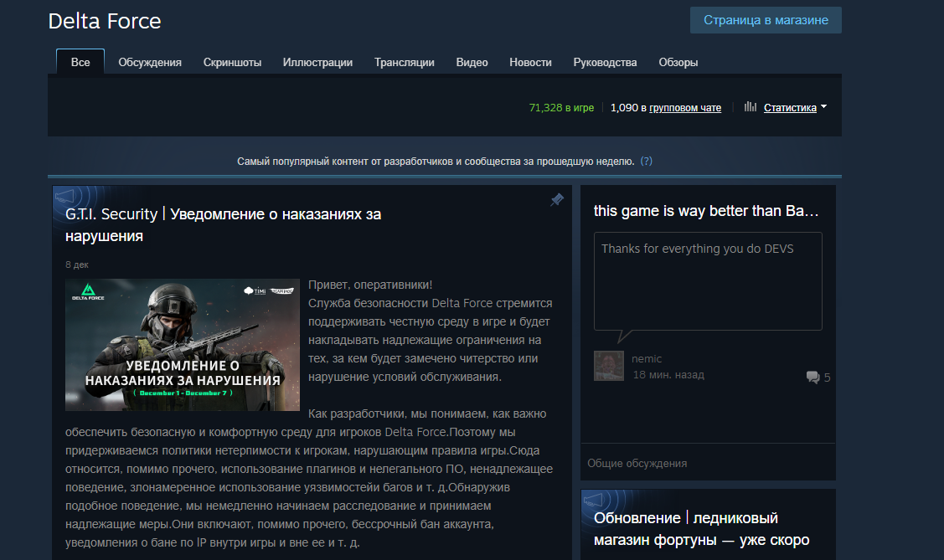Open the Руководства tab
The image size is (944, 560).
[x=605, y=62]
